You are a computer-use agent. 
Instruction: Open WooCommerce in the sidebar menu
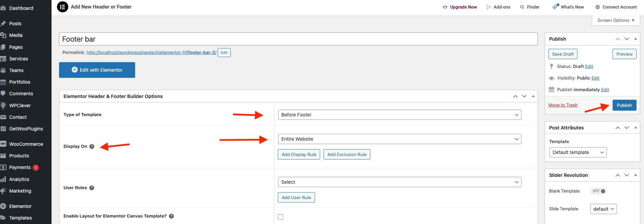pyautogui.click(x=26, y=144)
